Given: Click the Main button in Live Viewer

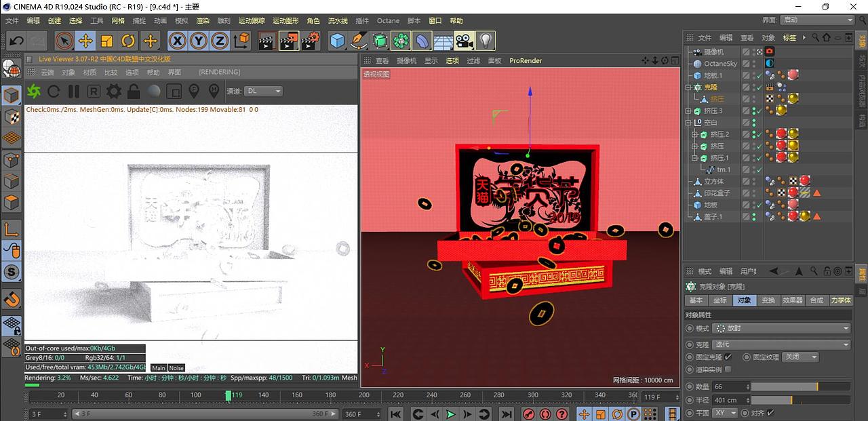Looking at the screenshot, I should [158, 368].
